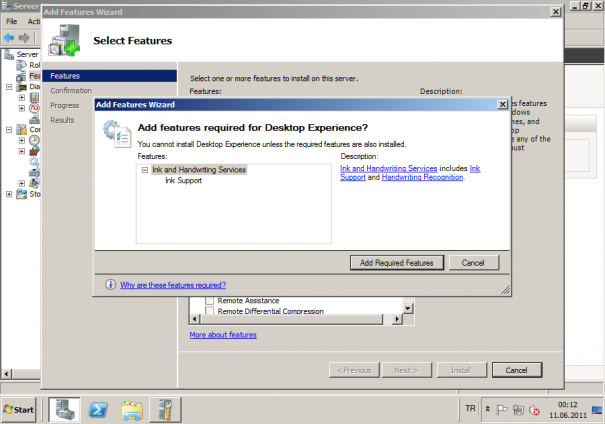
Task: Select Server Manager root tree icon
Action: click(x=9, y=54)
